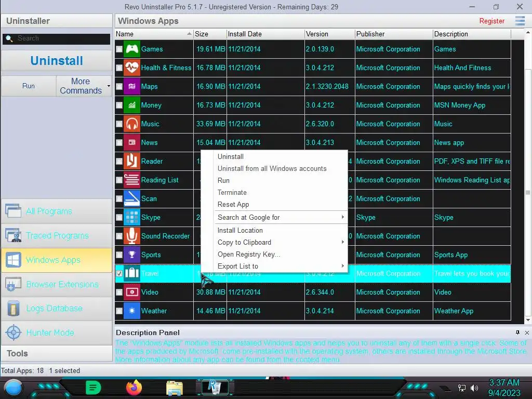The height and width of the screenshot is (399, 532).
Task: Click the Start orb button
Action: [x=14, y=388]
